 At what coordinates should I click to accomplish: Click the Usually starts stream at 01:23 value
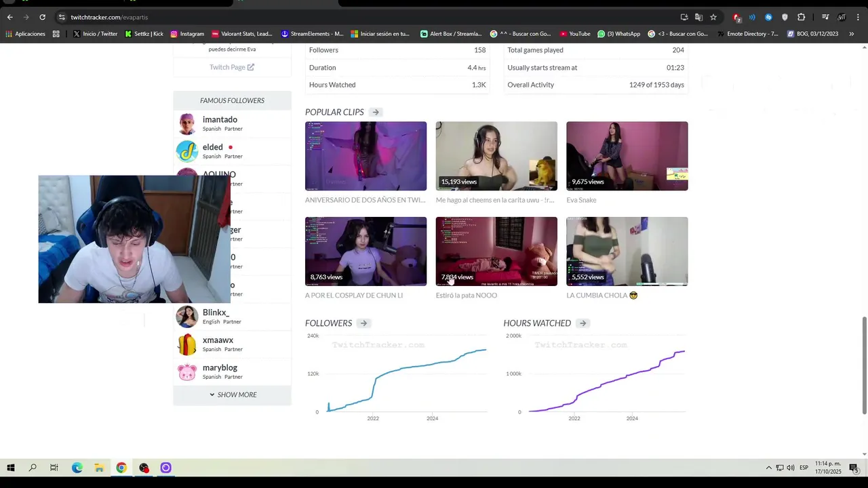(x=675, y=68)
